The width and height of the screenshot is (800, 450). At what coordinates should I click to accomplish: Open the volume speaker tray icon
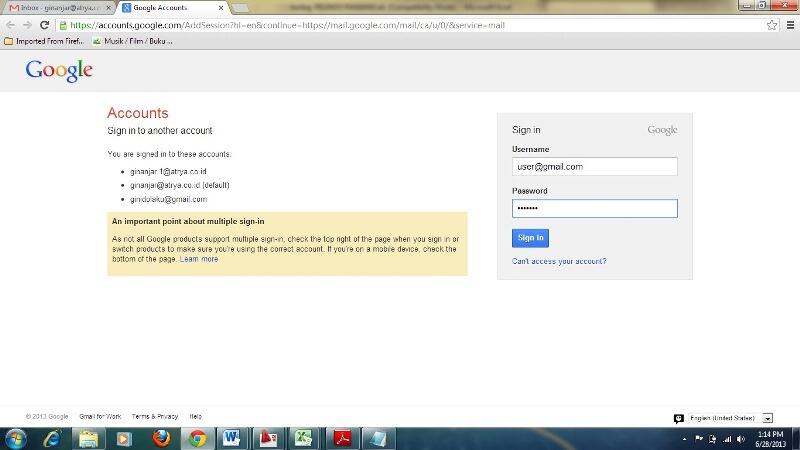[x=741, y=439]
